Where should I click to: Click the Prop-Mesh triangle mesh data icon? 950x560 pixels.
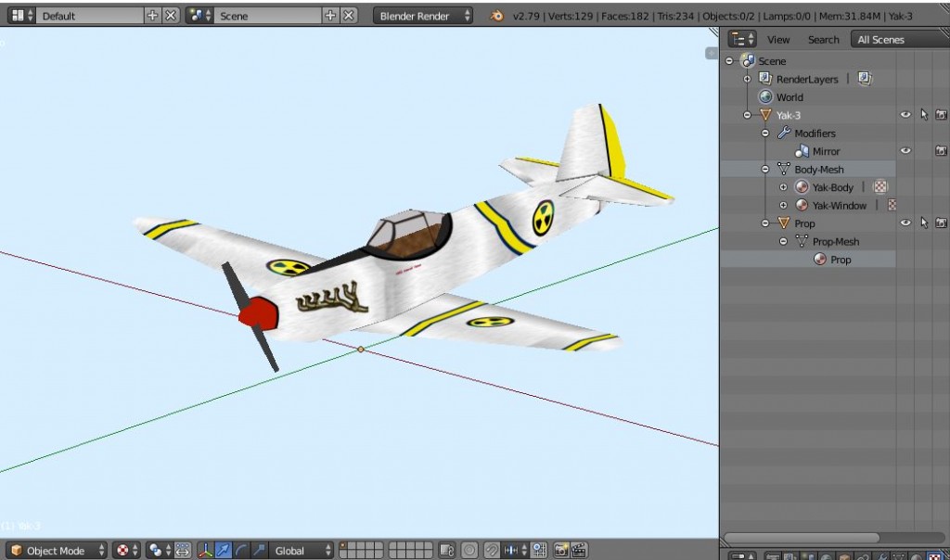[x=803, y=238]
